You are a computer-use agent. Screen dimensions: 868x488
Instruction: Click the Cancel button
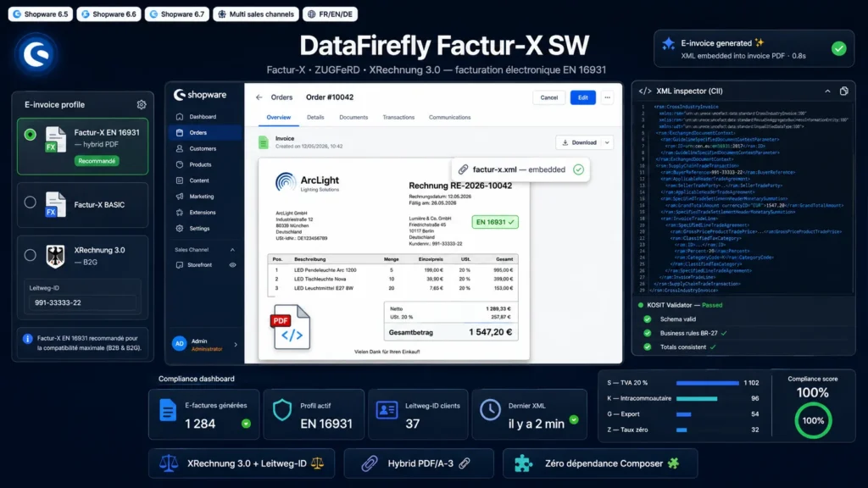549,97
